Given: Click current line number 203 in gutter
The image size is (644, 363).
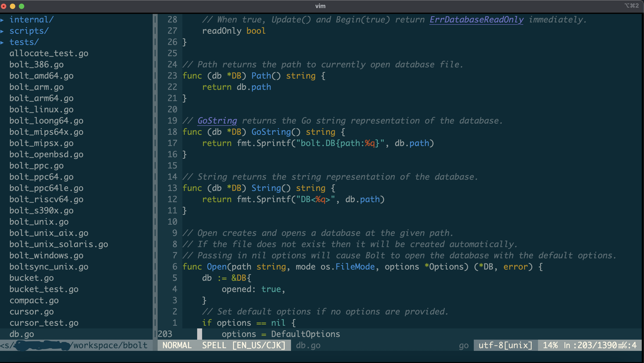Looking at the screenshot, I should tap(165, 334).
